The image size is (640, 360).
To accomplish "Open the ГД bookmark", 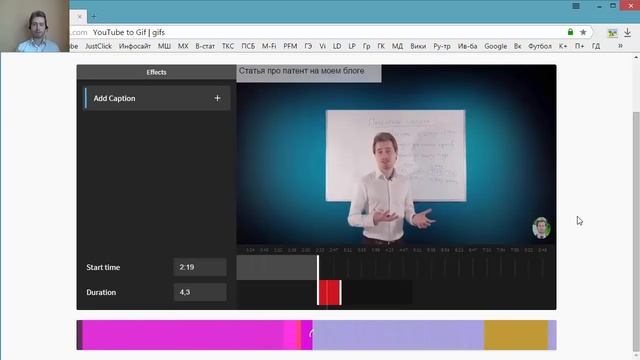I will point(596,46).
